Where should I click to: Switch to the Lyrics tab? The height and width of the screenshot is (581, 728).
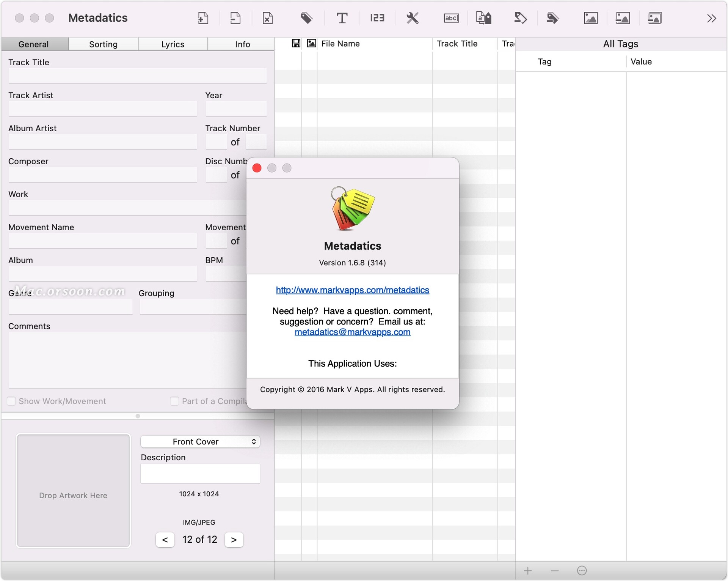point(173,44)
